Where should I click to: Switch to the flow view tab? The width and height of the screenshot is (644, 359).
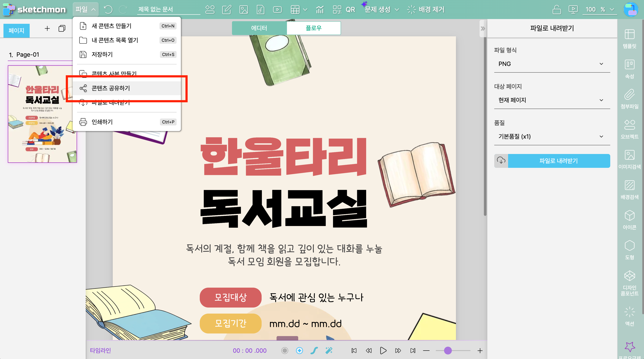click(314, 28)
